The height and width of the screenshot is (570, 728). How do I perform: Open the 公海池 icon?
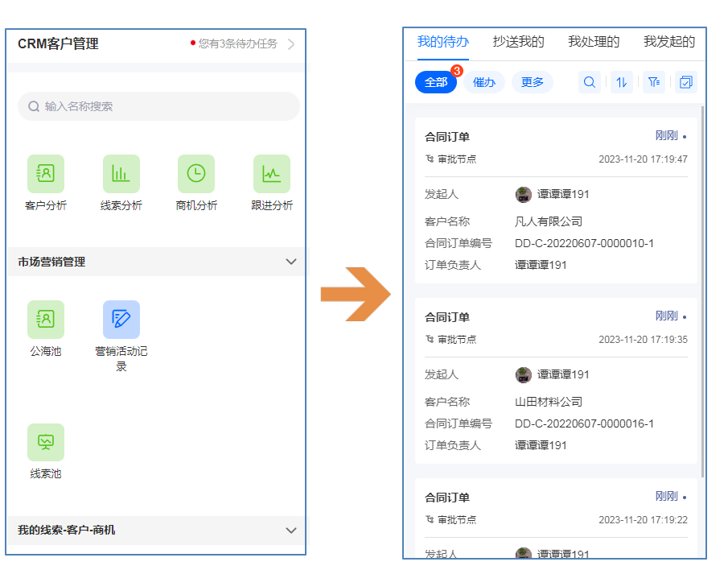[x=46, y=319]
